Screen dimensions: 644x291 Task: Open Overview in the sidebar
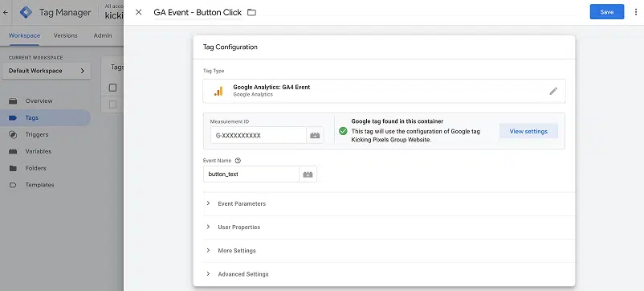pyautogui.click(x=46, y=100)
